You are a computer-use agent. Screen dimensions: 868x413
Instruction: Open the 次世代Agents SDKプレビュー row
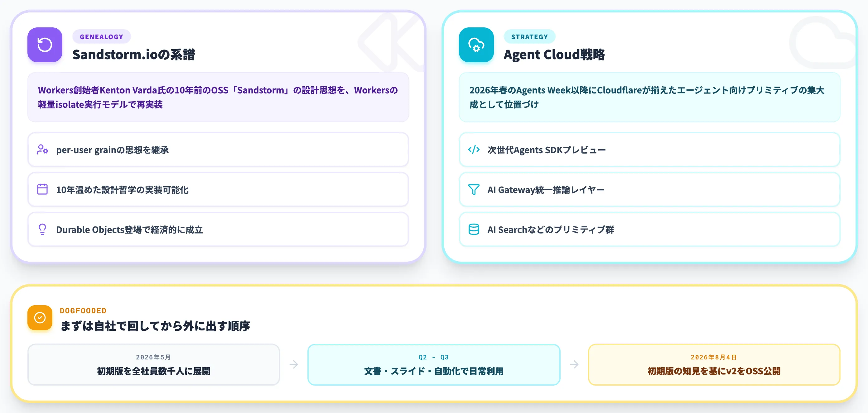[649, 150]
